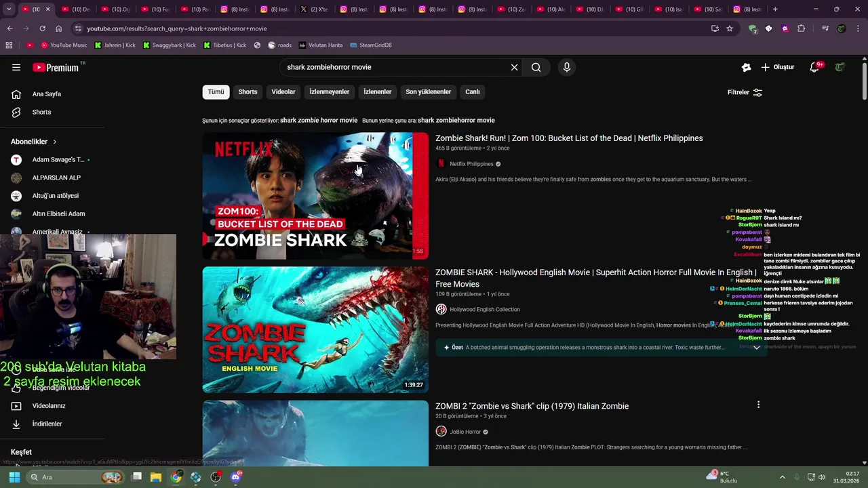The height and width of the screenshot is (488, 868).
Task: Click the taskbar Ara search box
Action: click(x=75, y=477)
